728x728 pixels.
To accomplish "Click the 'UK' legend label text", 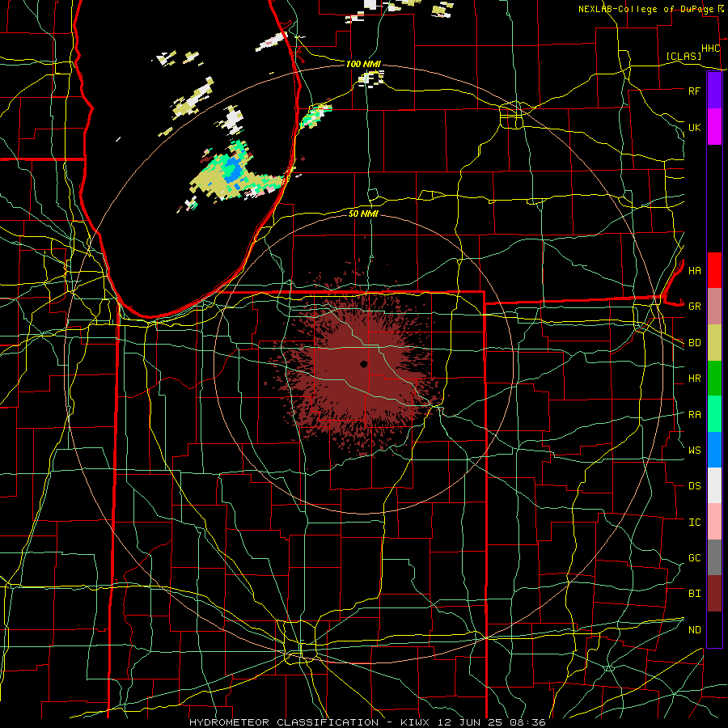I will (694, 127).
